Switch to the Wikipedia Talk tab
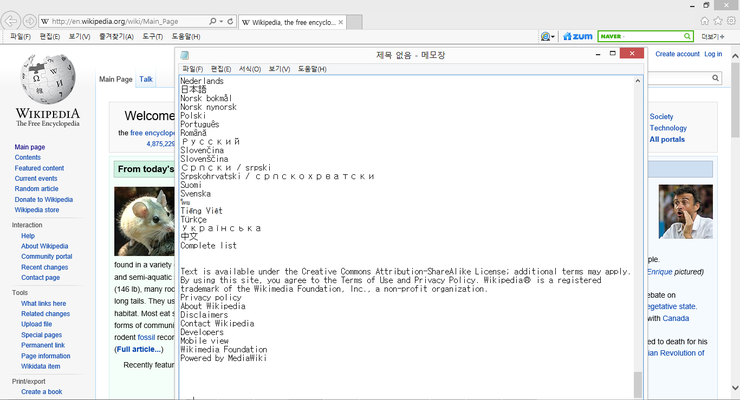Screen dimensions: 740x400 coord(146,79)
